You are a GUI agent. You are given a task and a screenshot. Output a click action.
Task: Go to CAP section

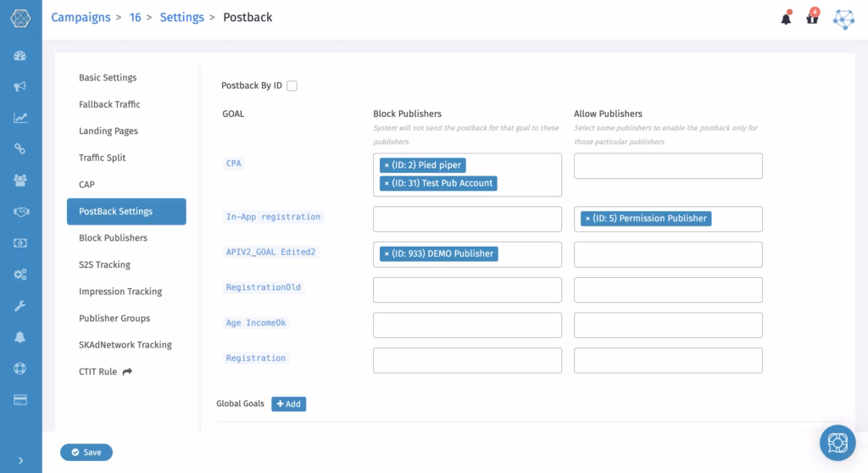pos(86,185)
